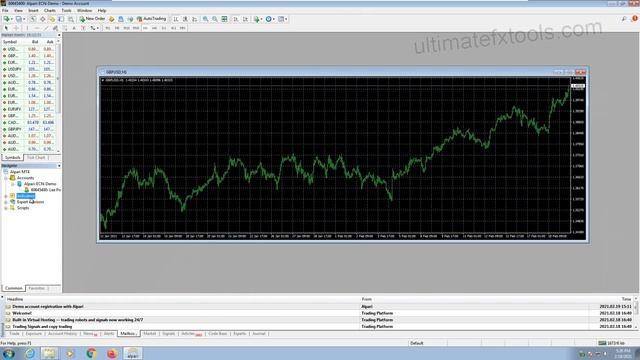The width and height of the screenshot is (640, 360).
Task: Open the Account History terminal tab
Action: point(62,334)
